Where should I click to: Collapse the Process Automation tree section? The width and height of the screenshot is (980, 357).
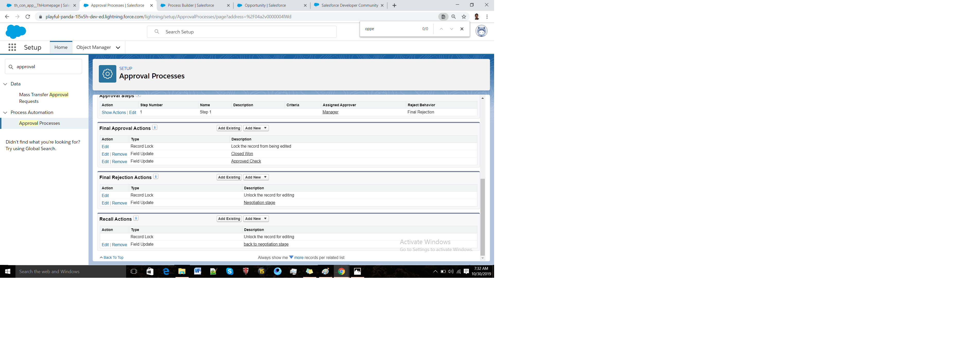click(x=5, y=113)
